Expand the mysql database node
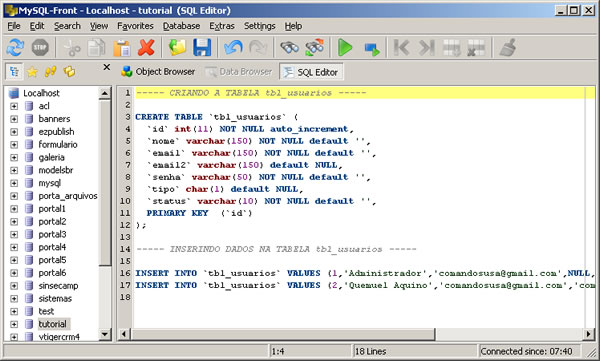The height and width of the screenshot is (361, 600). tap(14, 183)
